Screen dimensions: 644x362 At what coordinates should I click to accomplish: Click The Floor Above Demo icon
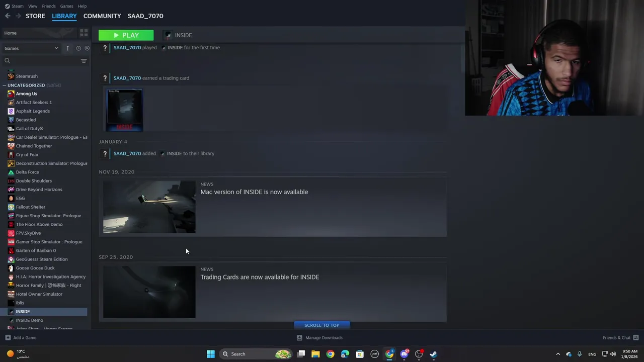pos(11,224)
